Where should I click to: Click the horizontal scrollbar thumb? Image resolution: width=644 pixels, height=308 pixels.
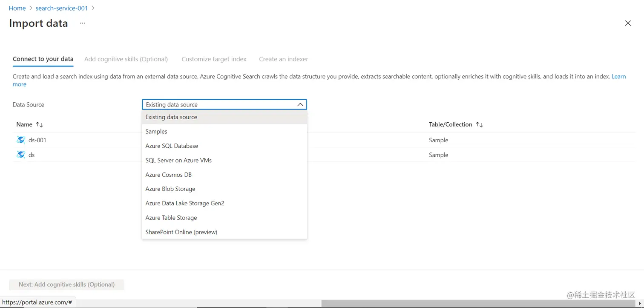(x=478, y=303)
